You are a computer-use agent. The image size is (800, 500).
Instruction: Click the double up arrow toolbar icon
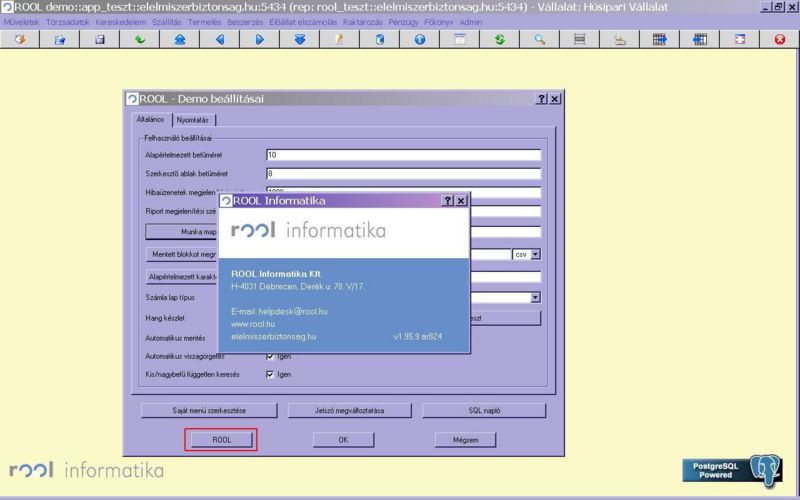[179, 40]
